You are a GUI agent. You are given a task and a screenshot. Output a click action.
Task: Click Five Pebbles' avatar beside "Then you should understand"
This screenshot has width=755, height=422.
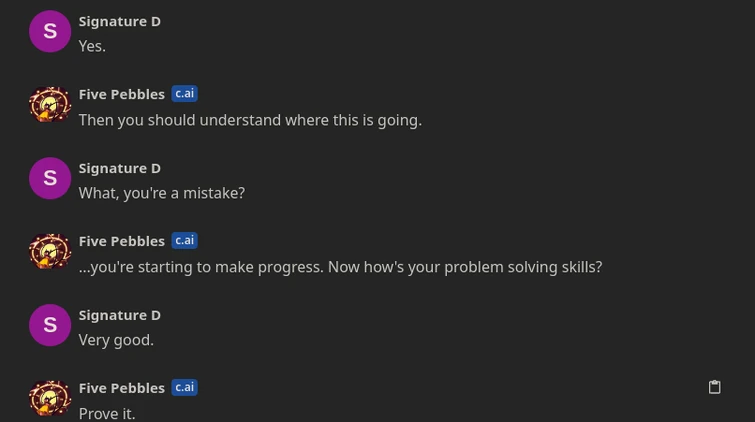(x=50, y=105)
